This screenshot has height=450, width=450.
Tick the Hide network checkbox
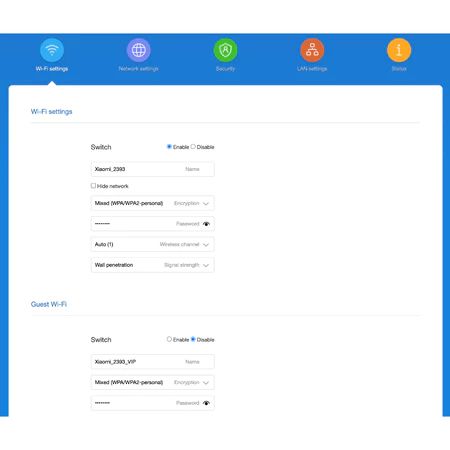click(93, 186)
